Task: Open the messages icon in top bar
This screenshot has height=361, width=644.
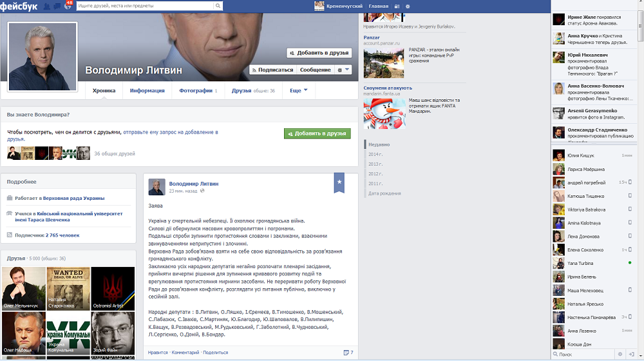Action: (x=57, y=6)
